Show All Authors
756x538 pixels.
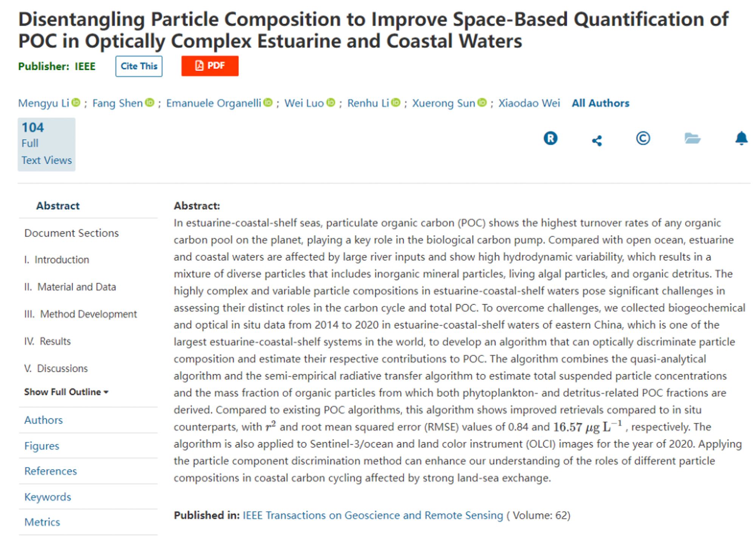[x=600, y=103]
